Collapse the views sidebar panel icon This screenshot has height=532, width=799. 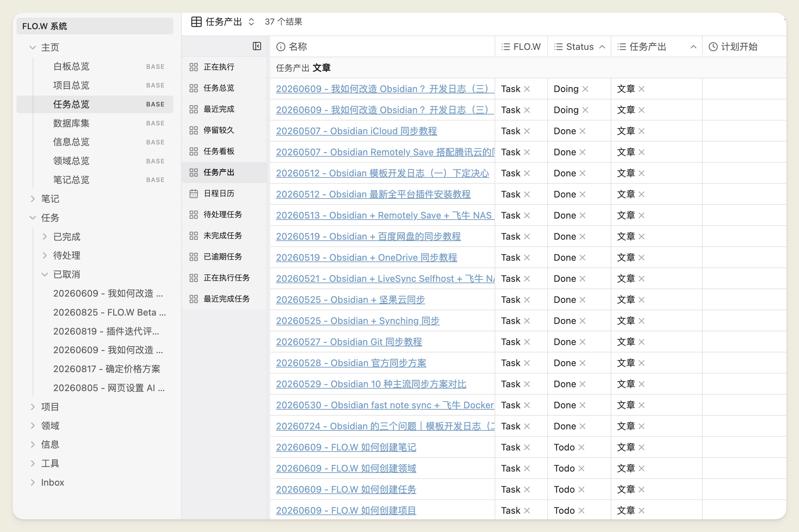(x=257, y=46)
